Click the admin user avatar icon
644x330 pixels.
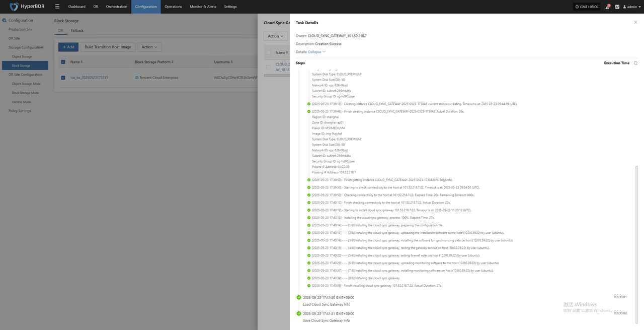point(625,7)
